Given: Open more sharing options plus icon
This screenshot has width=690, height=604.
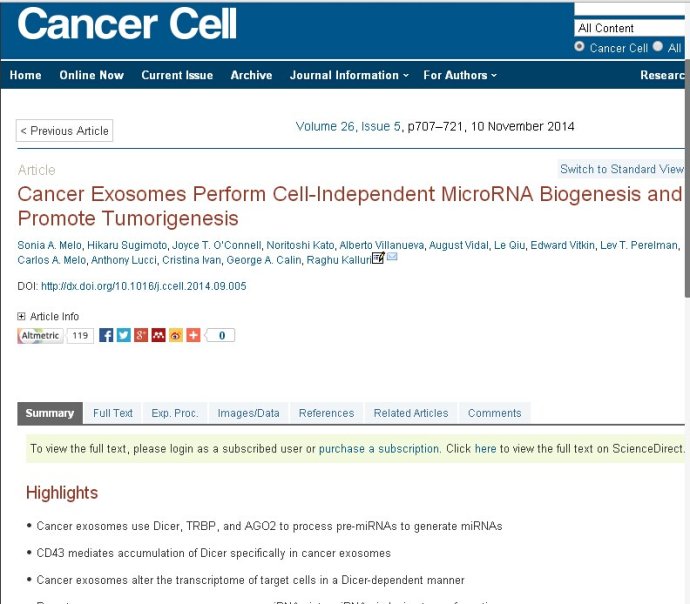Looking at the screenshot, I should pyautogui.click(x=193, y=336).
